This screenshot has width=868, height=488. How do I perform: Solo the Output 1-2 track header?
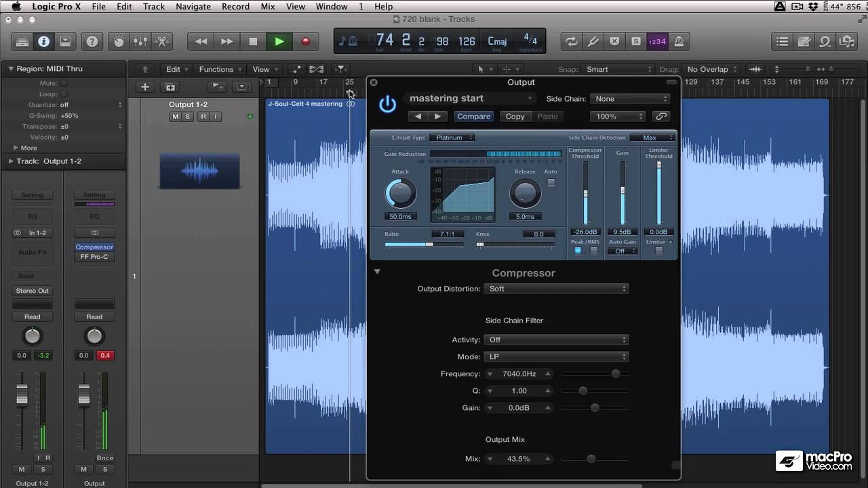[x=188, y=117]
